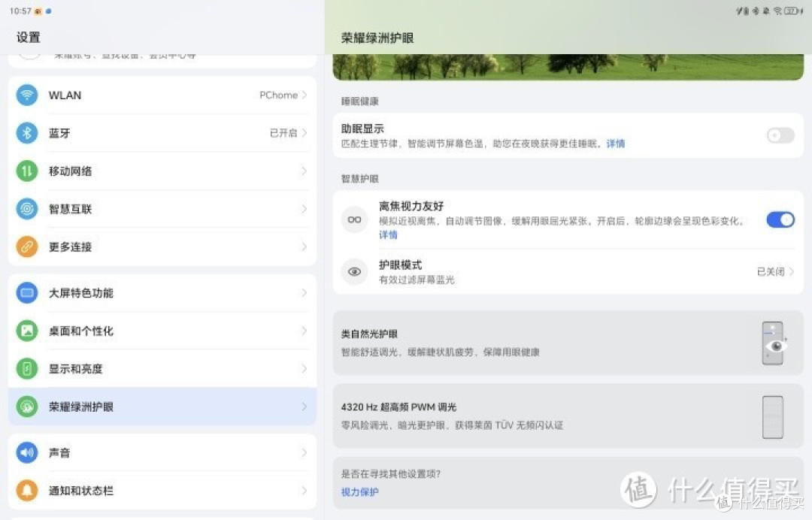812x520 pixels.
Task: Tap the 显示和亮度 icon
Action: [27, 368]
